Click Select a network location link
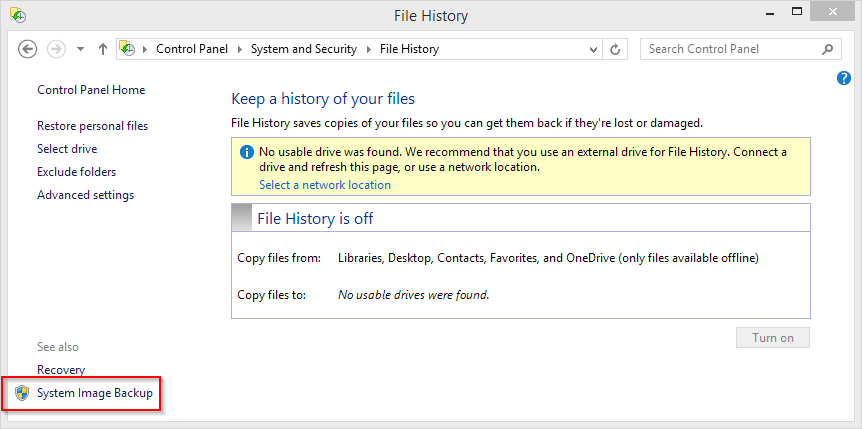Image resolution: width=862 pixels, height=429 pixels. 325,185
